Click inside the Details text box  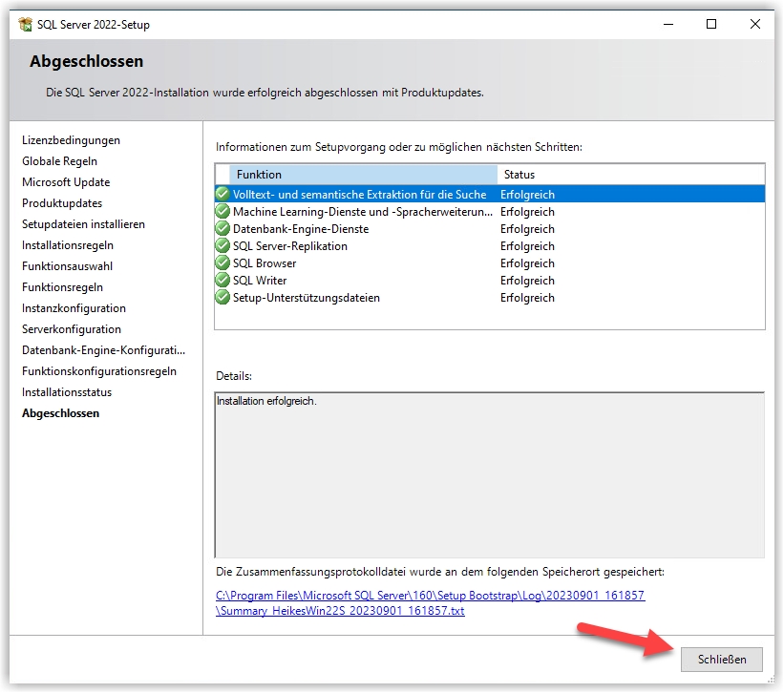[x=490, y=474]
